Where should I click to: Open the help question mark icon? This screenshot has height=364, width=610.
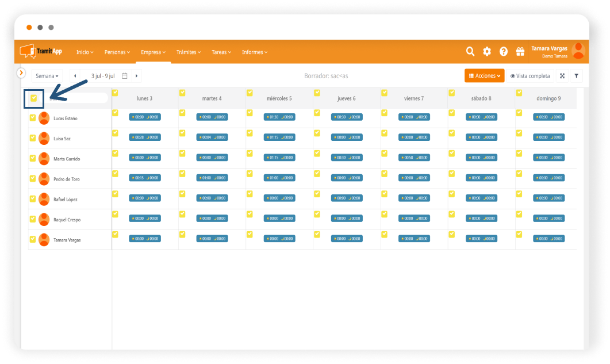click(x=504, y=52)
